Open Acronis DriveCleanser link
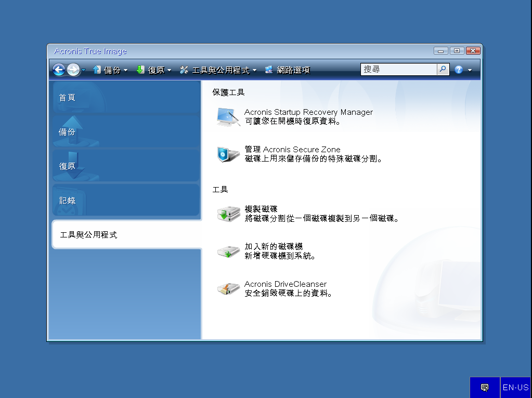This screenshot has width=532, height=398. click(x=286, y=284)
